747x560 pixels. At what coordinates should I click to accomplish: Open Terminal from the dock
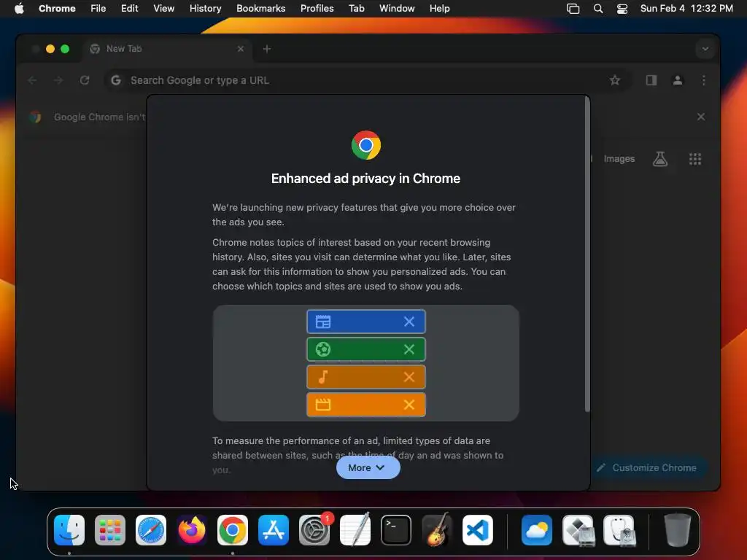click(396, 530)
